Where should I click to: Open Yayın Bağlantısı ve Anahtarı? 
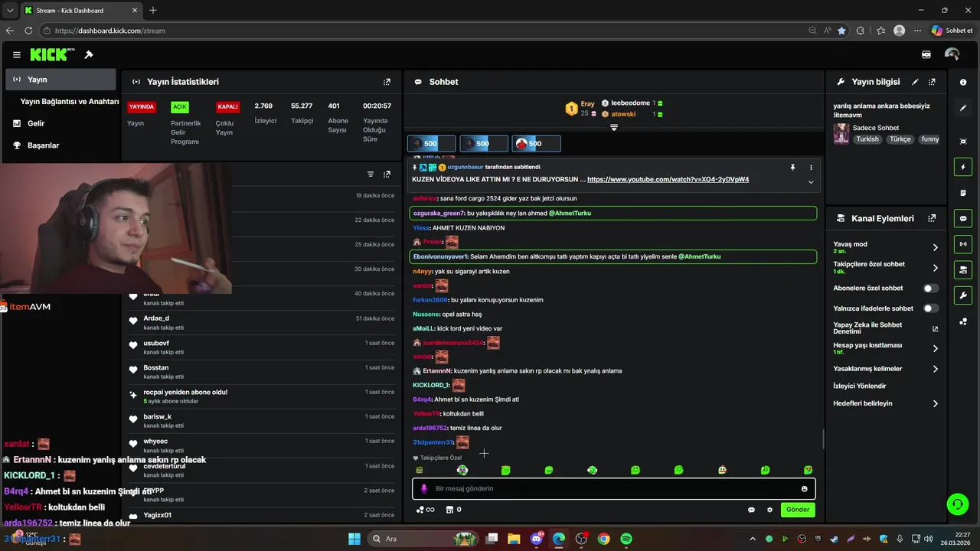click(69, 101)
